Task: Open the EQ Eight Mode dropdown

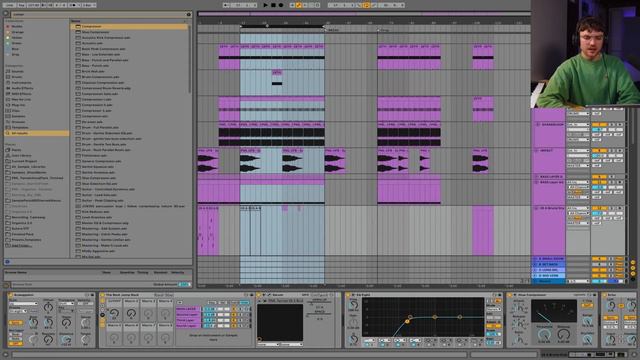Action: [x=493, y=309]
